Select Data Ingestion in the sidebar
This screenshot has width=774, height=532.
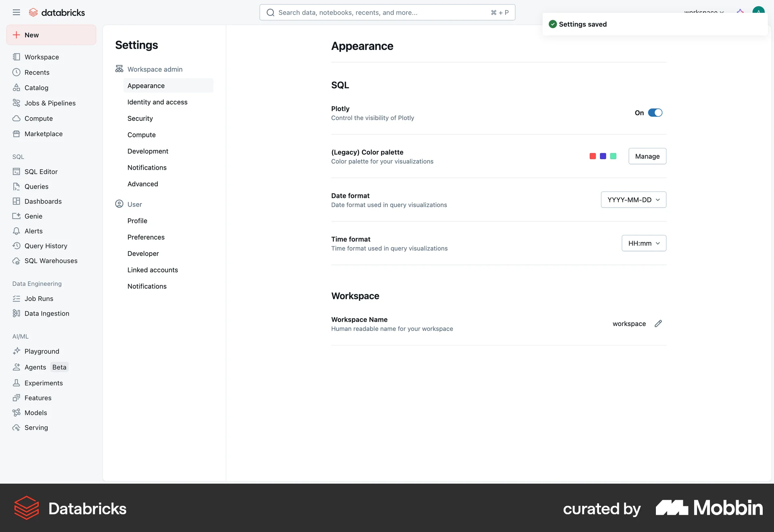[46, 313]
